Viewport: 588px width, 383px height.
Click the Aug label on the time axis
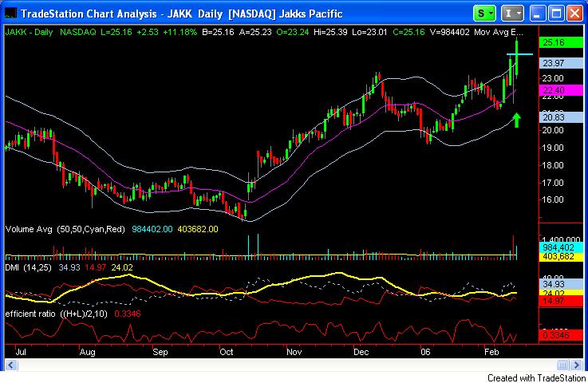(x=88, y=352)
